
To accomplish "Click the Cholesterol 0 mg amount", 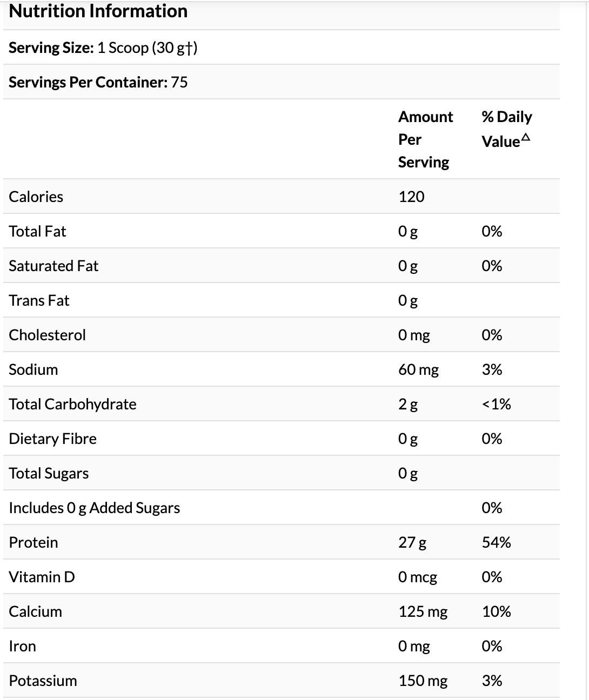I will tap(414, 335).
